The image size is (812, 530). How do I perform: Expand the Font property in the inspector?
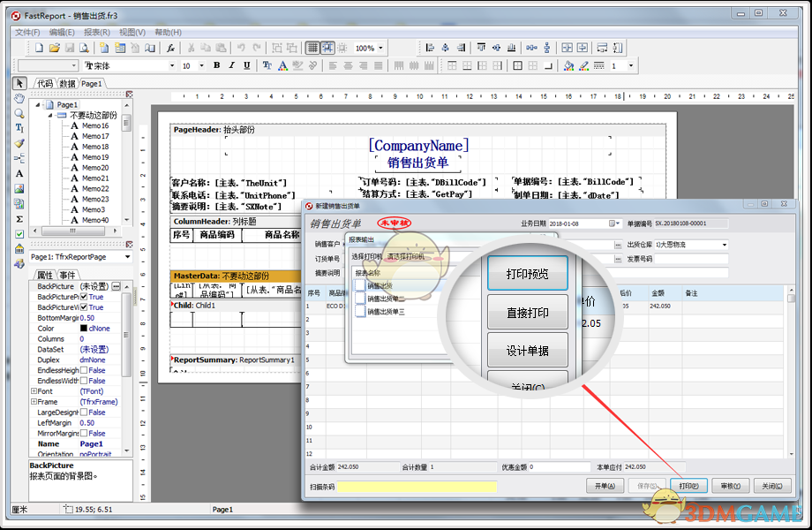33,391
